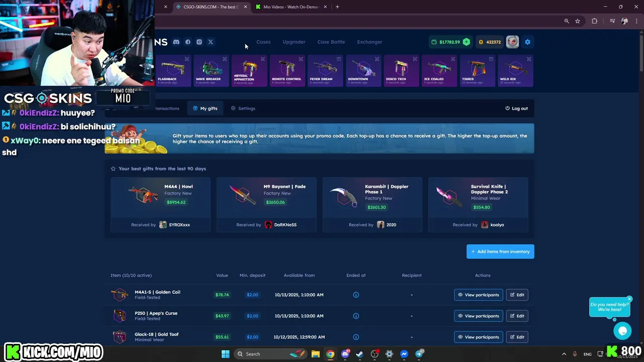Click the Min. deposit column header
The image size is (644, 362).
click(x=253, y=276)
